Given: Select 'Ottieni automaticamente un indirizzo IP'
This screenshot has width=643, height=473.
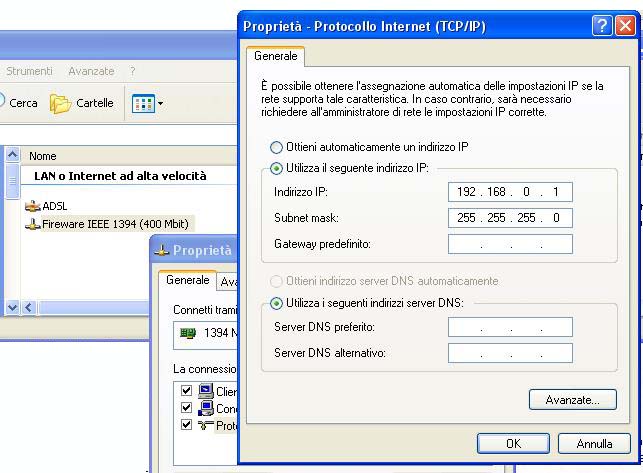Looking at the screenshot, I should click(x=277, y=147).
